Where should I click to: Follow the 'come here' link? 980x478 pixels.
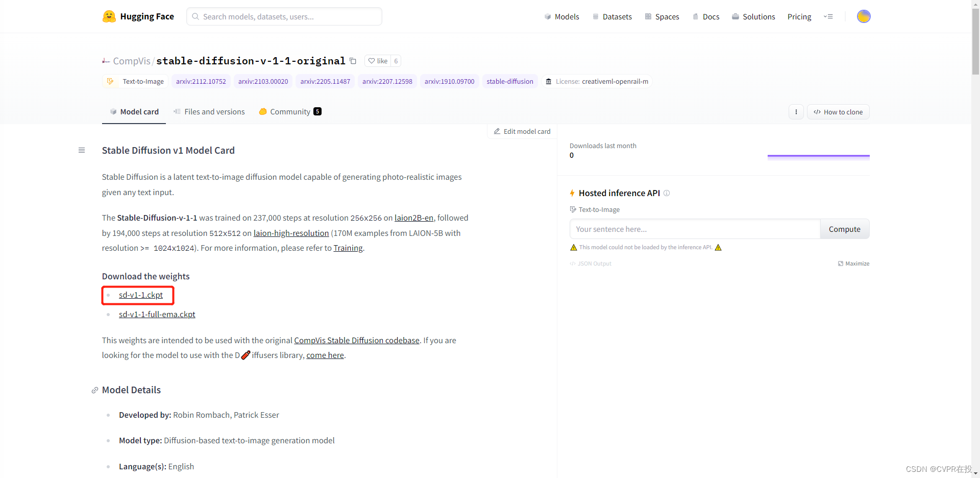[325, 355]
